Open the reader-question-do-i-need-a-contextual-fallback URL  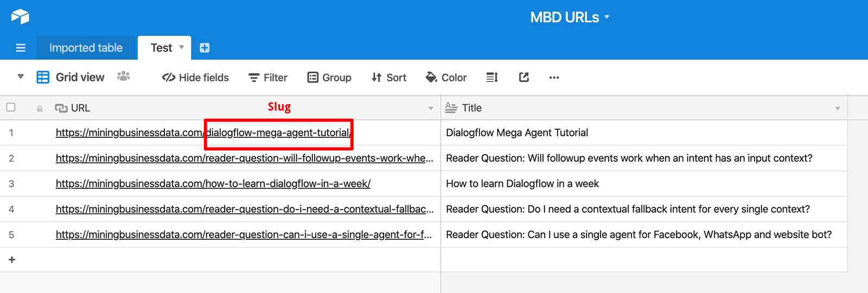pyautogui.click(x=245, y=209)
